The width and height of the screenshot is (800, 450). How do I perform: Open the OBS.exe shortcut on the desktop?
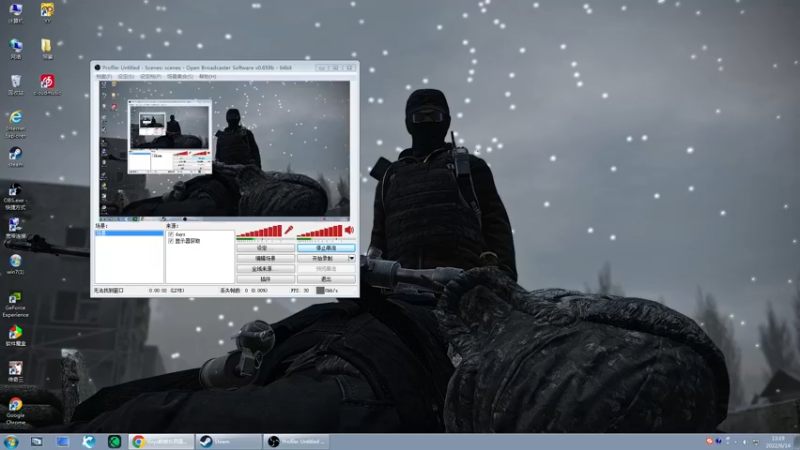tap(15, 197)
